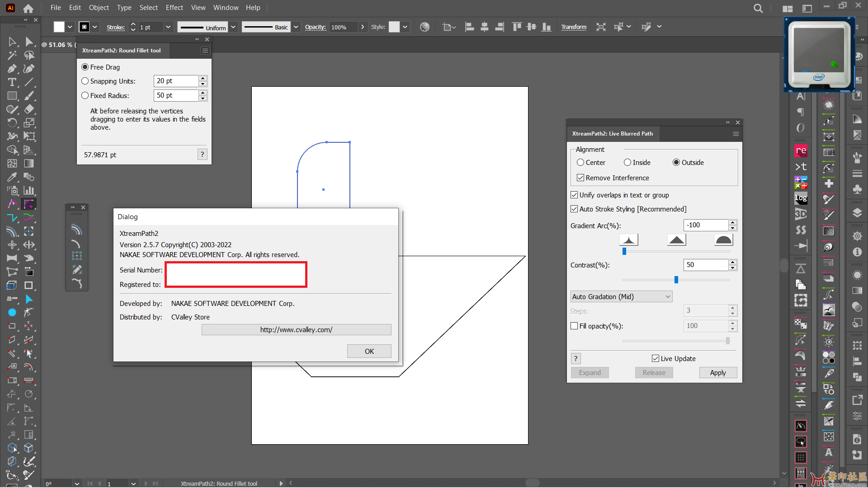The image size is (868, 488).
Task: Open the Window menu
Action: tap(226, 8)
